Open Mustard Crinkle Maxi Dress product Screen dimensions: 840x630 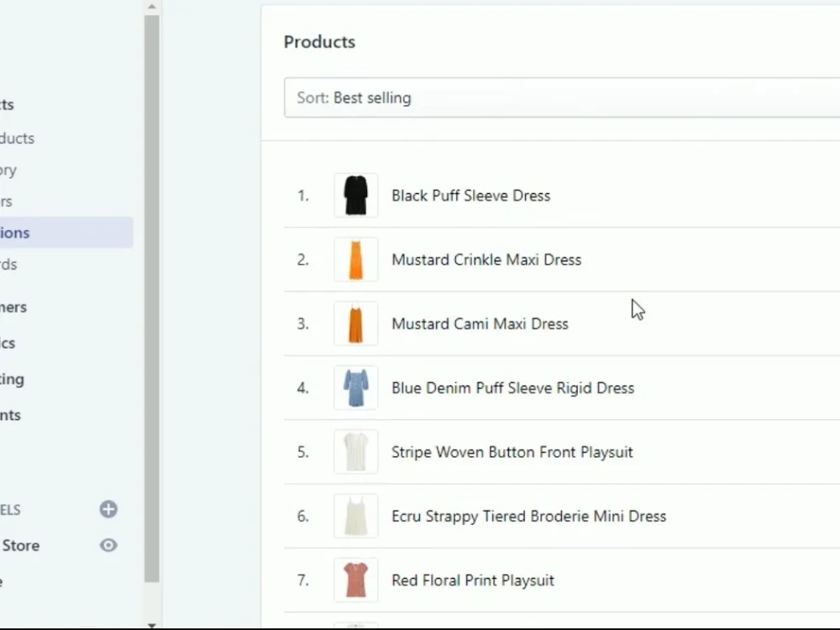point(486,260)
